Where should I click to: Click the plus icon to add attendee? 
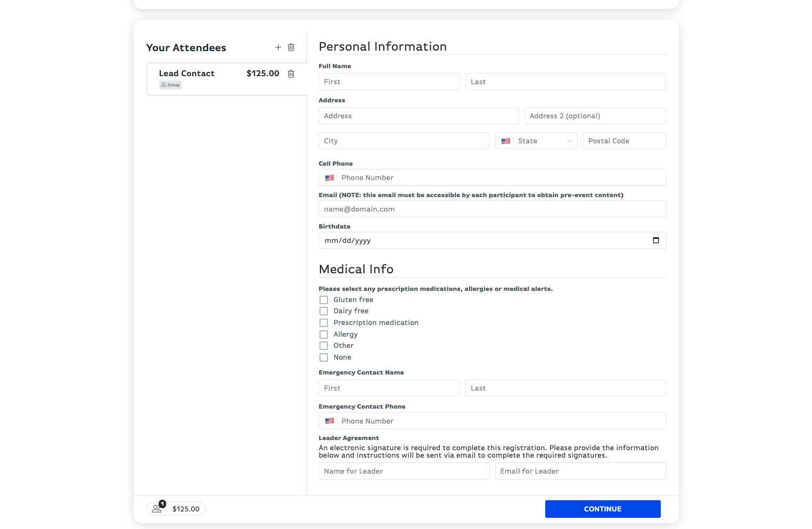[x=278, y=47]
